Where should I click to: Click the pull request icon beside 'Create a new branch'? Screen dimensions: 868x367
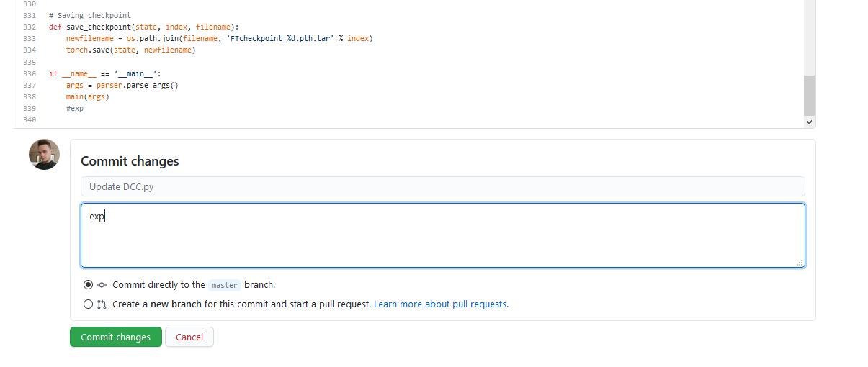tap(102, 304)
